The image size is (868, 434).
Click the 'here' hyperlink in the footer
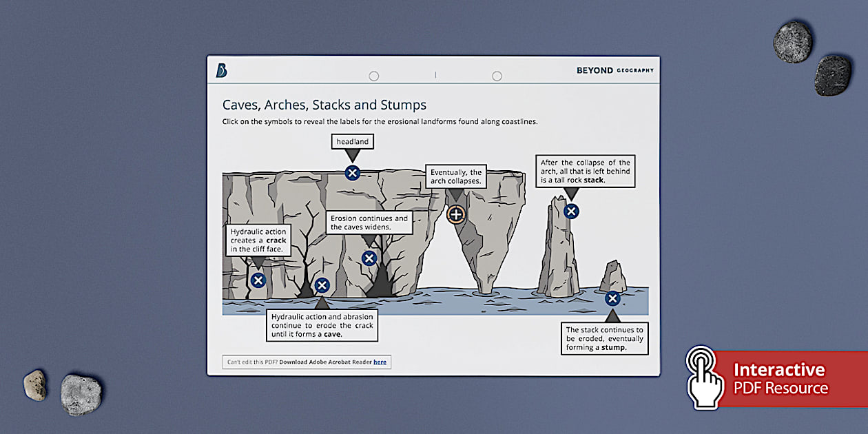pyautogui.click(x=379, y=362)
